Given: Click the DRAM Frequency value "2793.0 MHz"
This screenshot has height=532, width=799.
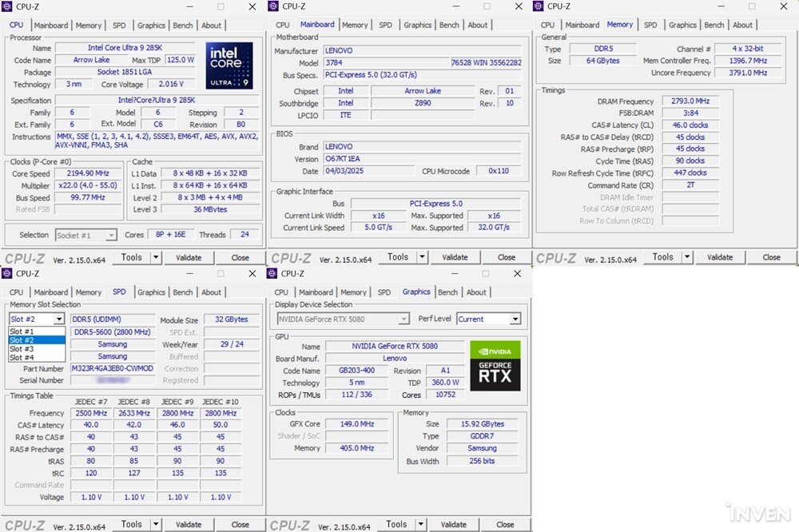Looking at the screenshot, I should tap(690, 101).
